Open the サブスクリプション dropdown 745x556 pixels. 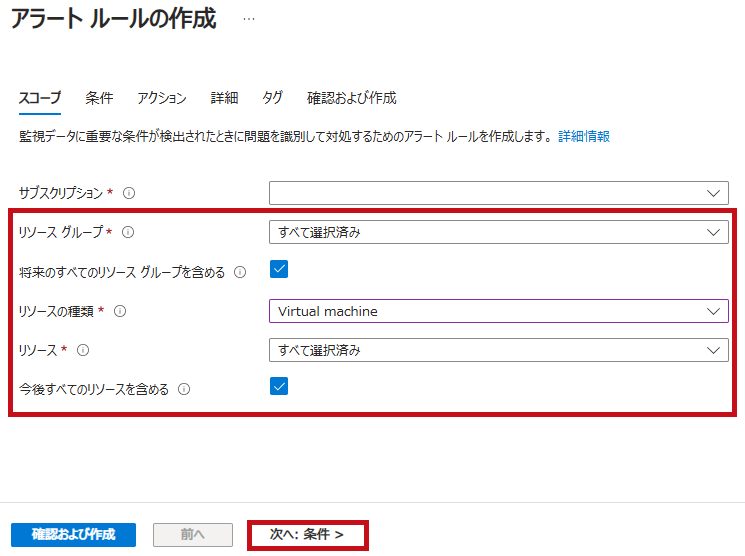coord(498,193)
